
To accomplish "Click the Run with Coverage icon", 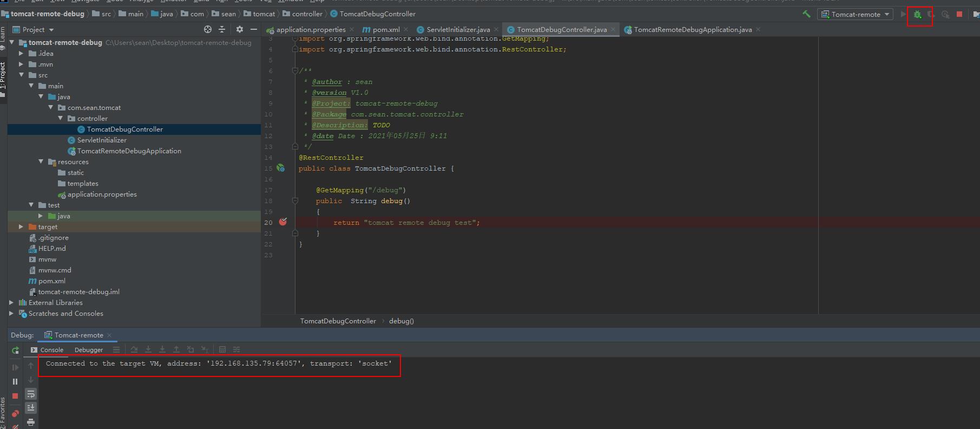I will click(x=931, y=15).
